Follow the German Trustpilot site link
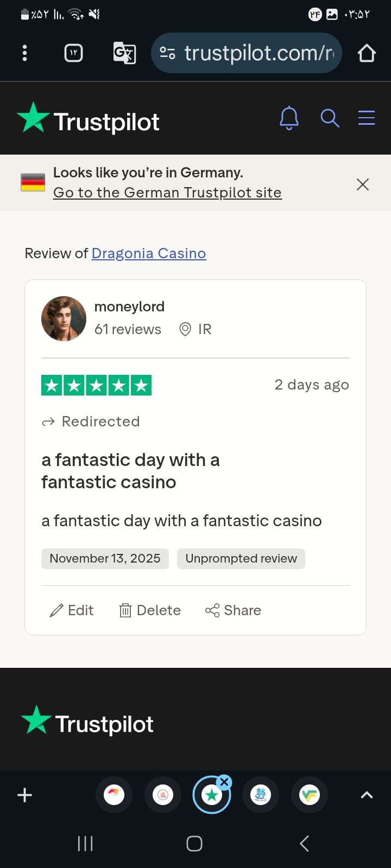391x868 pixels. (x=167, y=193)
